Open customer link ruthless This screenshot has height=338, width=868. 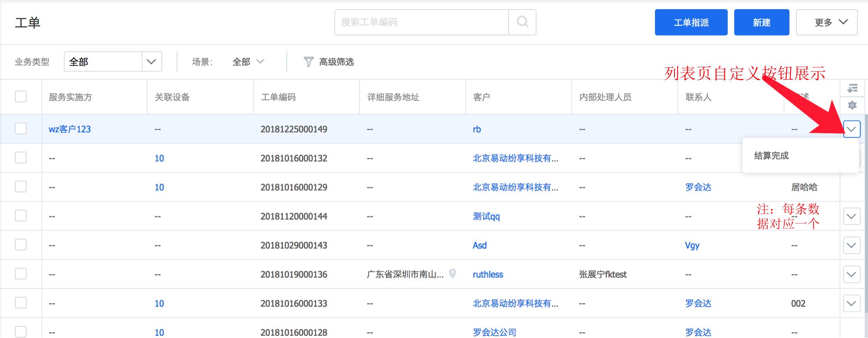point(488,275)
